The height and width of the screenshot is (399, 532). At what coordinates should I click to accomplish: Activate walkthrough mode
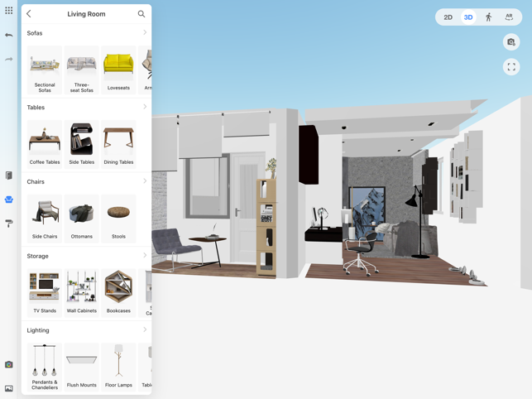click(488, 17)
